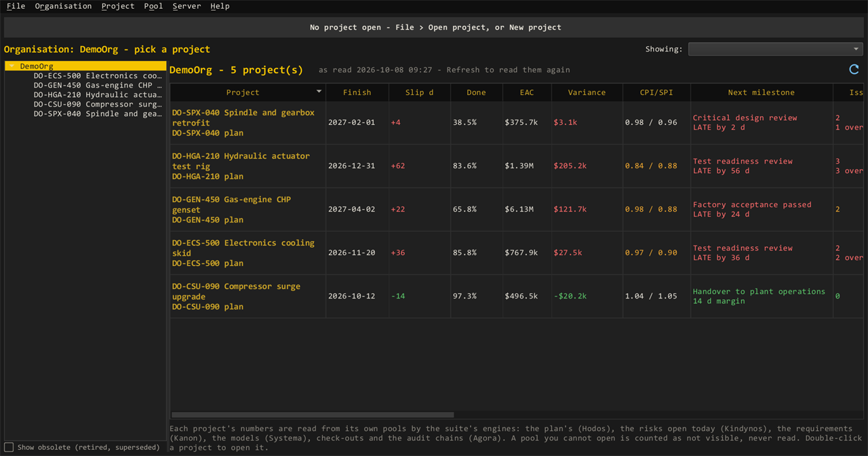Open the Server menu
This screenshot has width=868, height=456.
186,6
